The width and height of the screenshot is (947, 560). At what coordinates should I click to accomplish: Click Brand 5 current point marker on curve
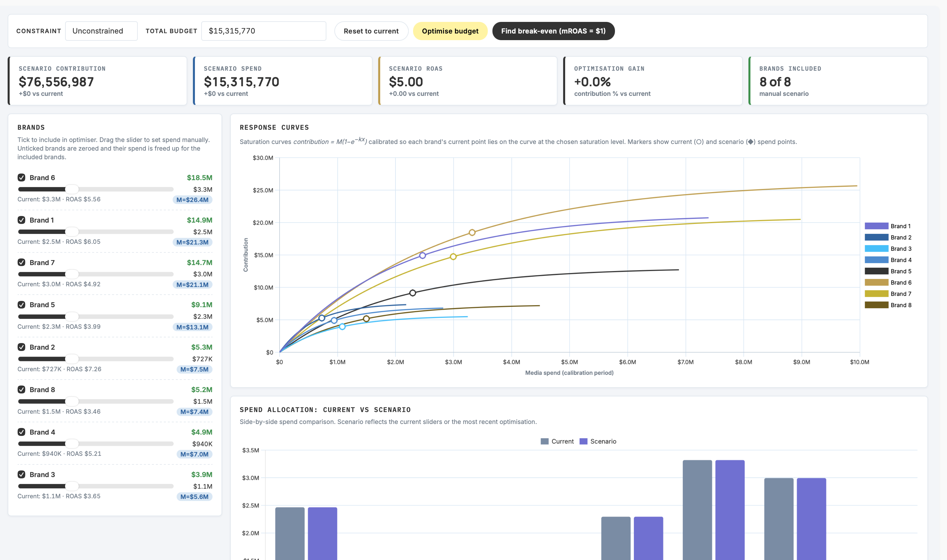(413, 293)
